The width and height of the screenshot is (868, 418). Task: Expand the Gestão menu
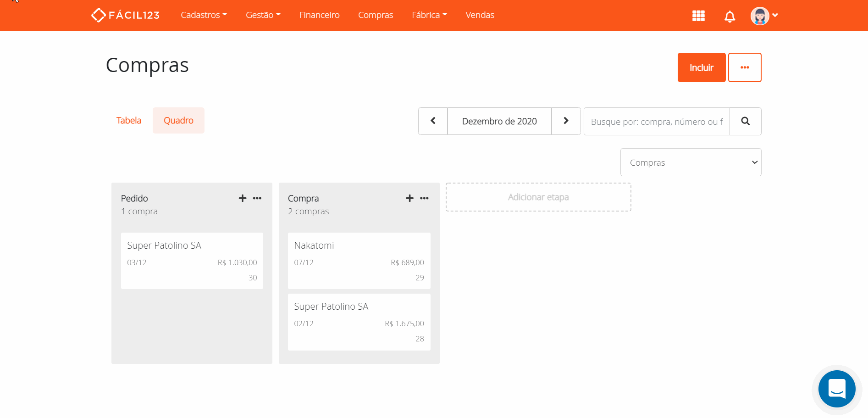point(263,15)
